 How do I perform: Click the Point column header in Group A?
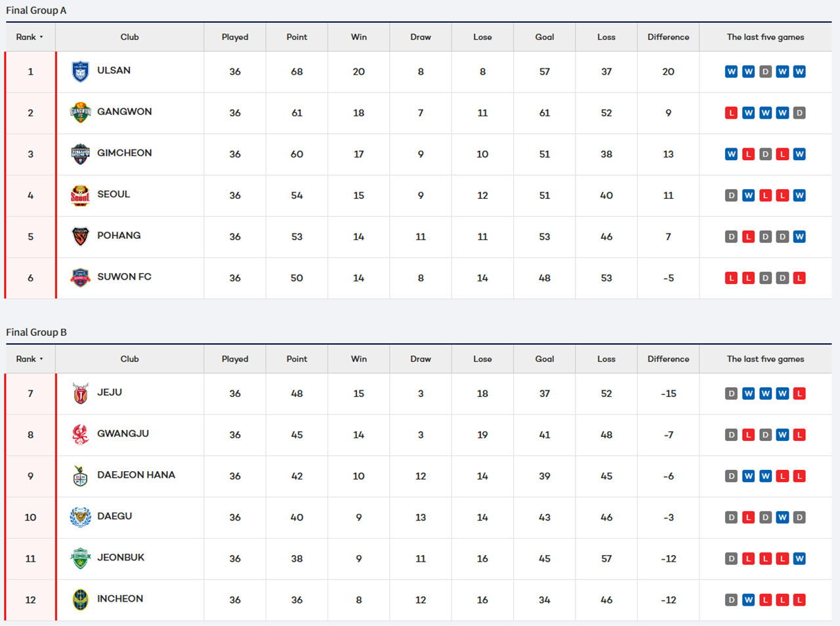pos(297,37)
